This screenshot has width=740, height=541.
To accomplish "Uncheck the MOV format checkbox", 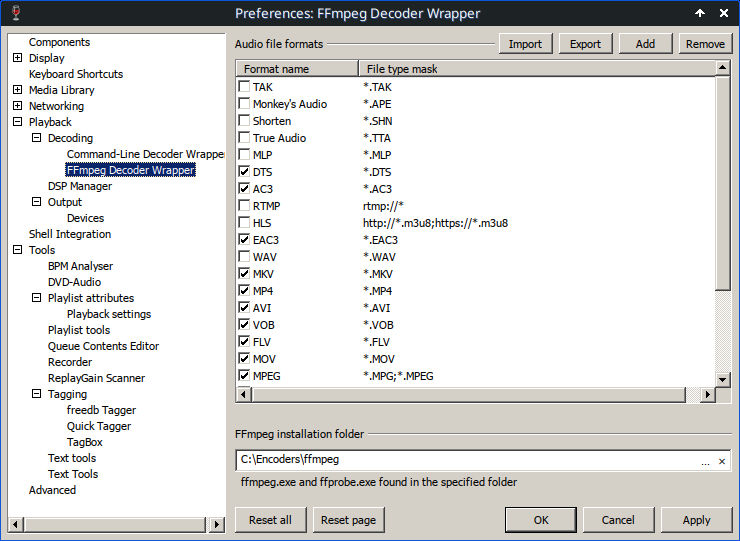I will (244, 358).
